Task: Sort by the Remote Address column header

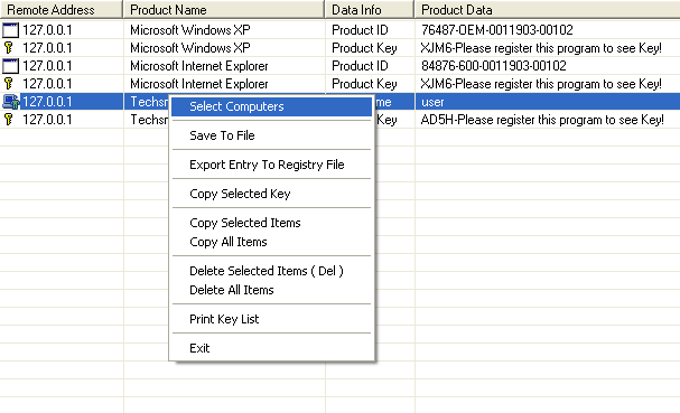Action: [x=61, y=9]
